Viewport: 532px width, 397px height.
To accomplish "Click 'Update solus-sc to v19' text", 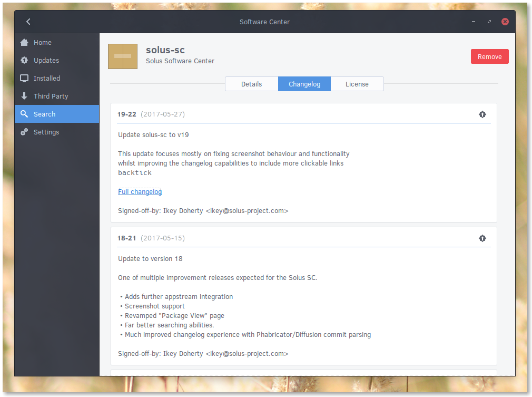I will pyautogui.click(x=153, y=135).
